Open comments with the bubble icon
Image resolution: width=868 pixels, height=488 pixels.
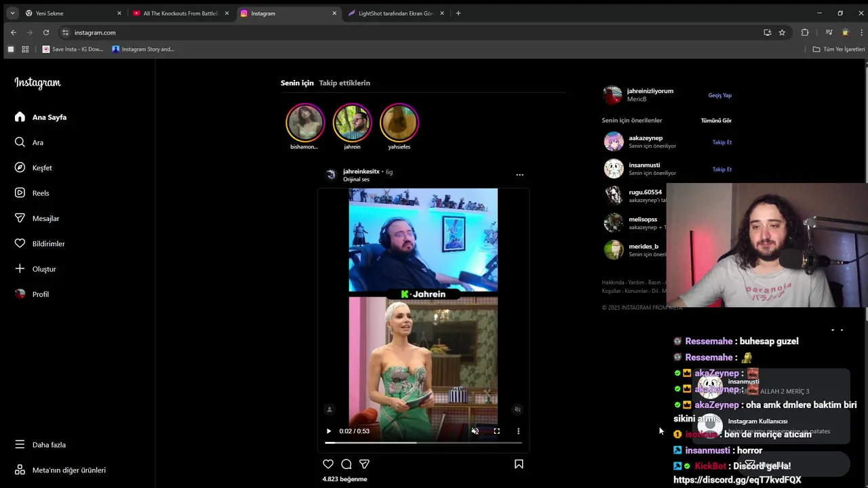(x=347, y=464)
